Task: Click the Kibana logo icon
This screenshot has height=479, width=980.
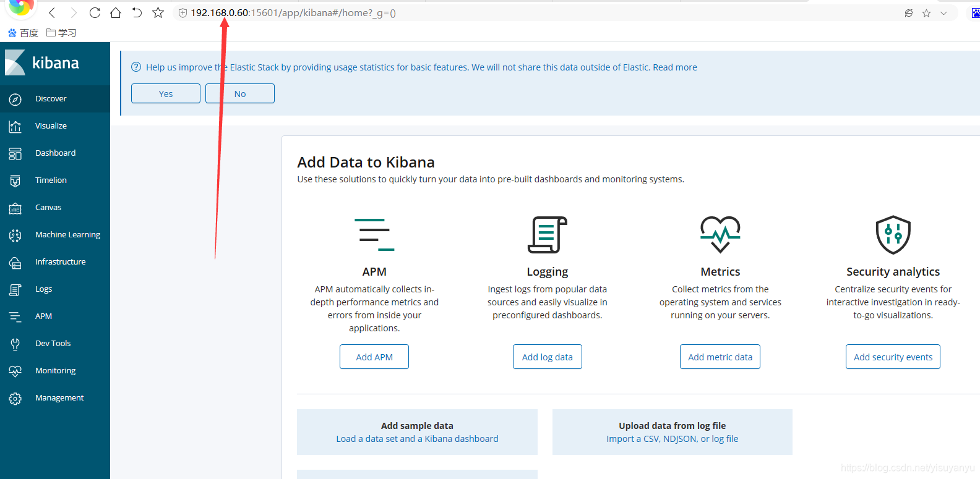Action: pos(15,62)
